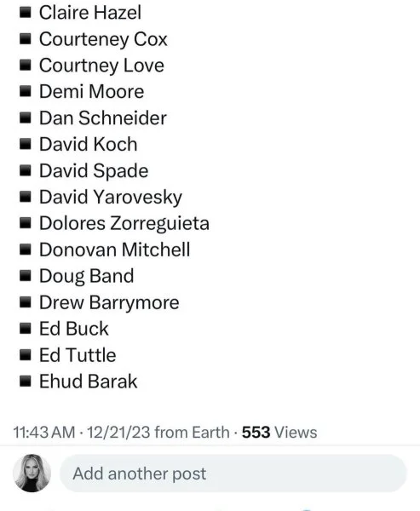Click the 12/21/23 post date
This screenshot has width=420, height=511.
(118, 432)
